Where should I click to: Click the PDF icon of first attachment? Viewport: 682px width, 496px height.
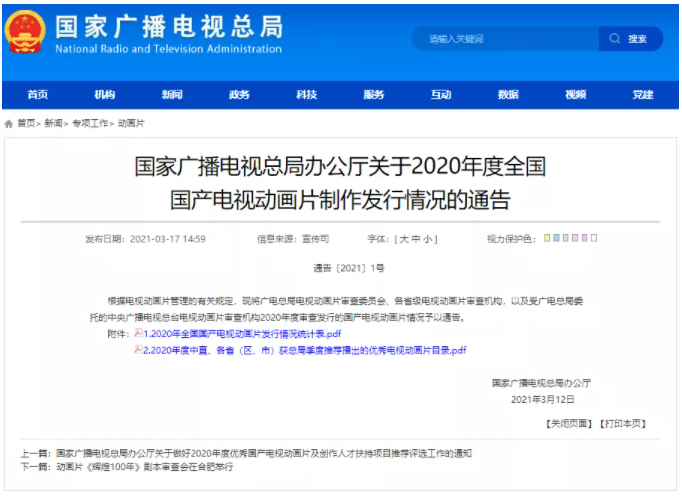click(x=139, y=333)
